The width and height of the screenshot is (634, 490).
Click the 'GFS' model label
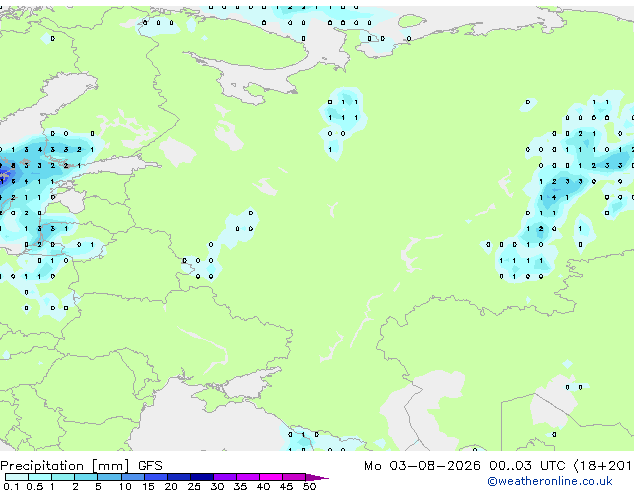coord(150,466)
